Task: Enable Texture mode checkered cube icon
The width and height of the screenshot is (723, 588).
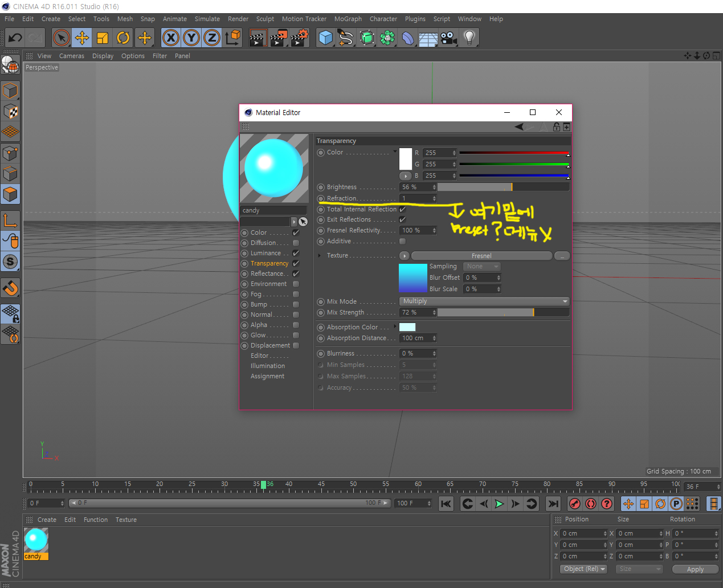Action: 10,112
